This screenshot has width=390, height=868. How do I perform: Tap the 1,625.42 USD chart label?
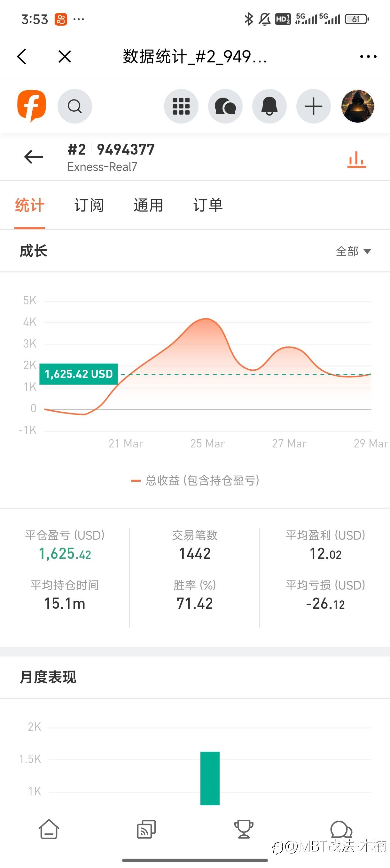(78, 374)
